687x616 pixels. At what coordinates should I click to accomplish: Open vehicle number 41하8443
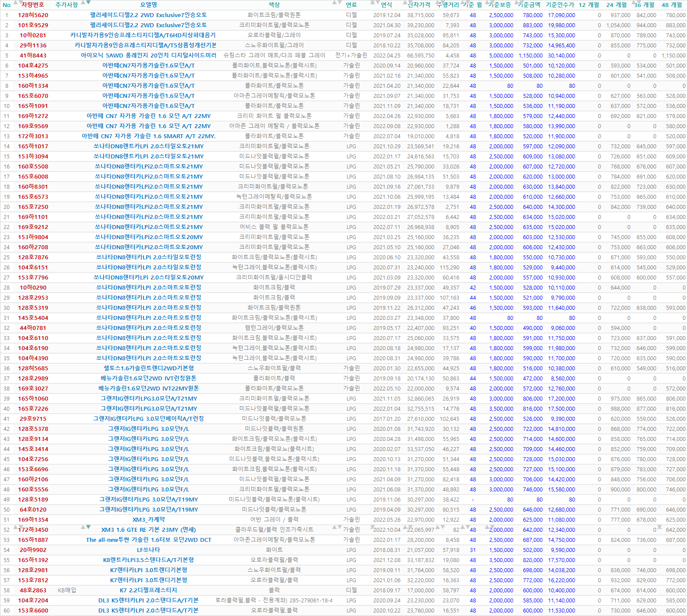(x=33, y=55)
